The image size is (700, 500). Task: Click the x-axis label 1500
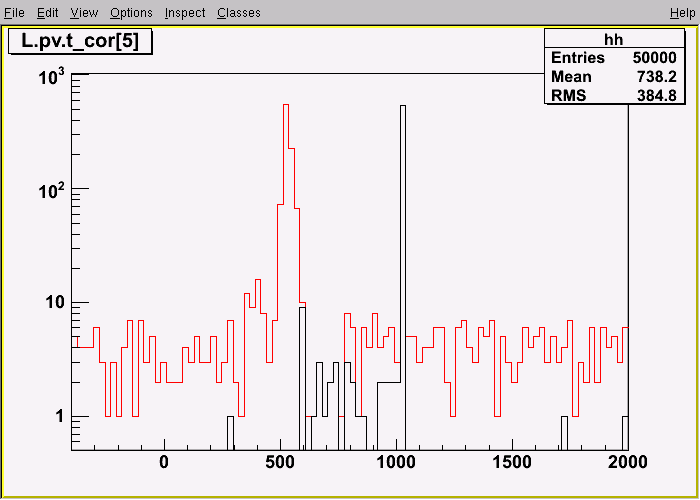tap(512, 462)
